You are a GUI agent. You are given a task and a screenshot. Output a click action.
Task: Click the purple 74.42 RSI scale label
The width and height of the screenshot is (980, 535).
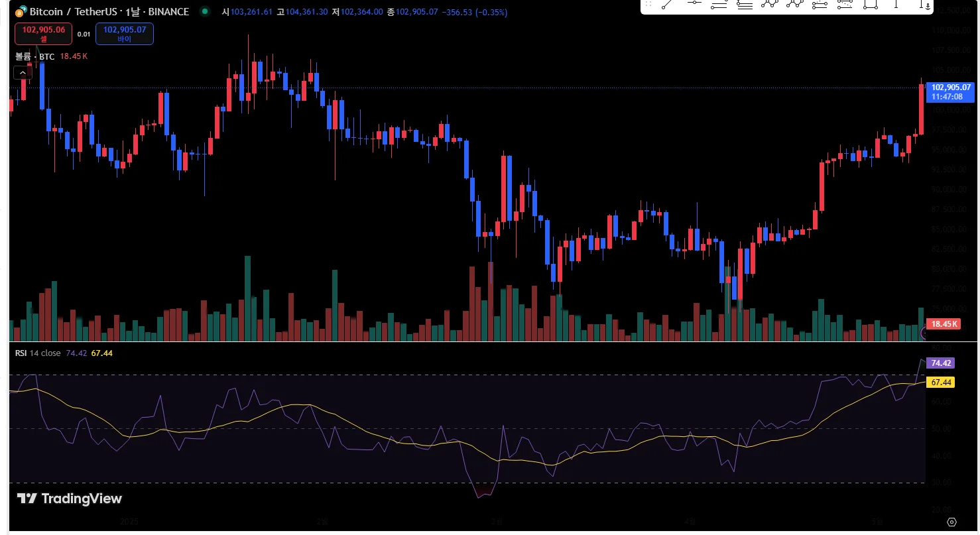(941, 363)
